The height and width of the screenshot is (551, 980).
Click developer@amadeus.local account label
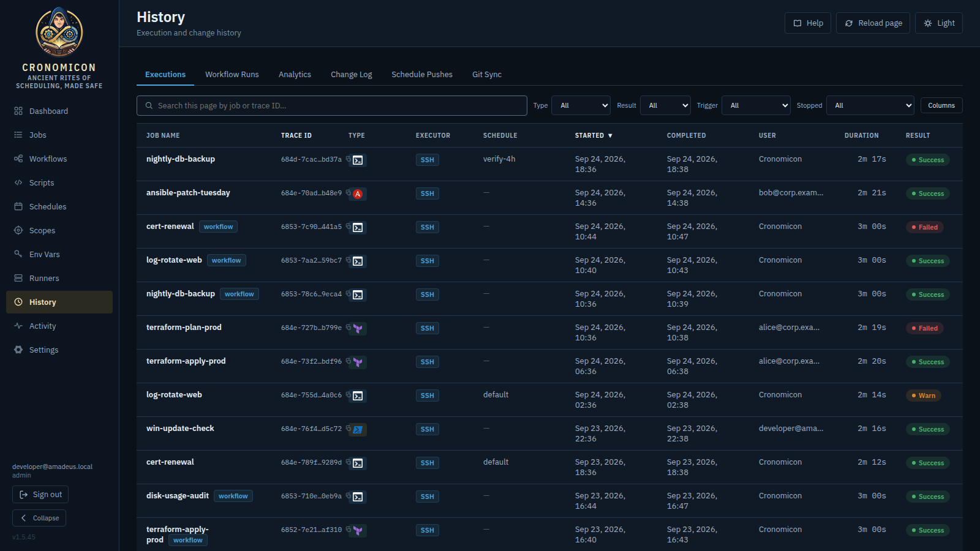[x=52, y=467]
